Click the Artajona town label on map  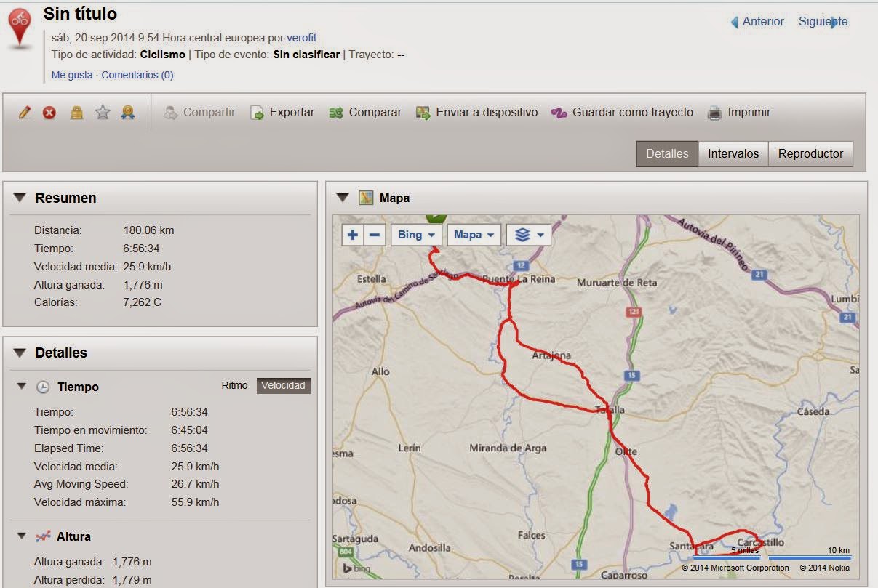551,355
